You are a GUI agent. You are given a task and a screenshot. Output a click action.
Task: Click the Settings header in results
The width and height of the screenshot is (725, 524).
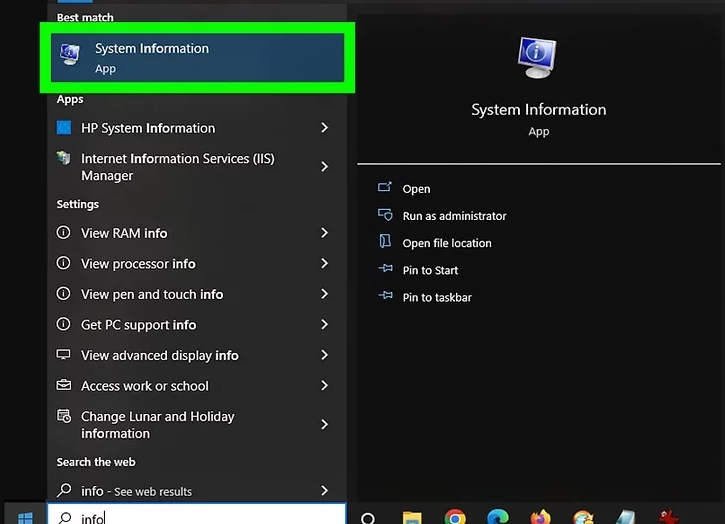coord(78,204)
